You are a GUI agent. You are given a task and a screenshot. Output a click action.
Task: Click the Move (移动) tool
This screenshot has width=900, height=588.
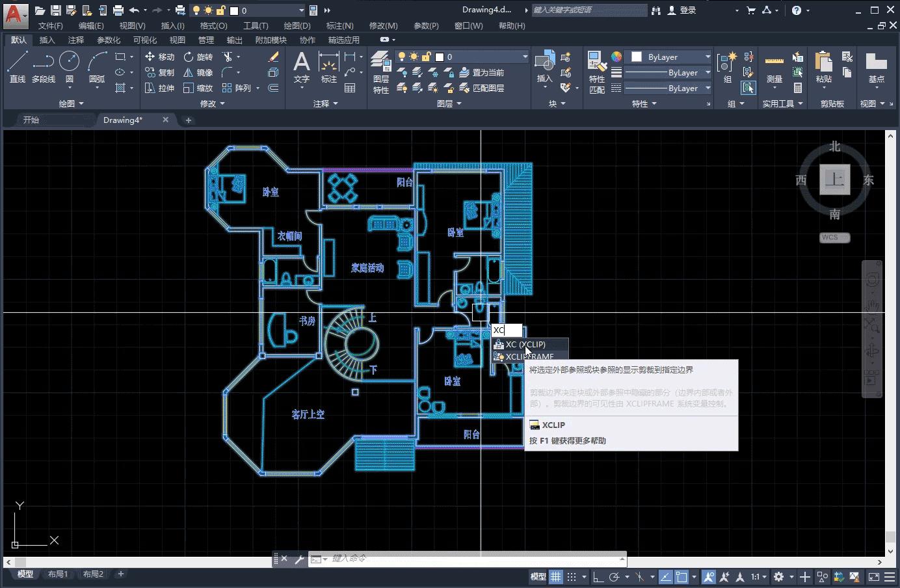click(160, 57)
